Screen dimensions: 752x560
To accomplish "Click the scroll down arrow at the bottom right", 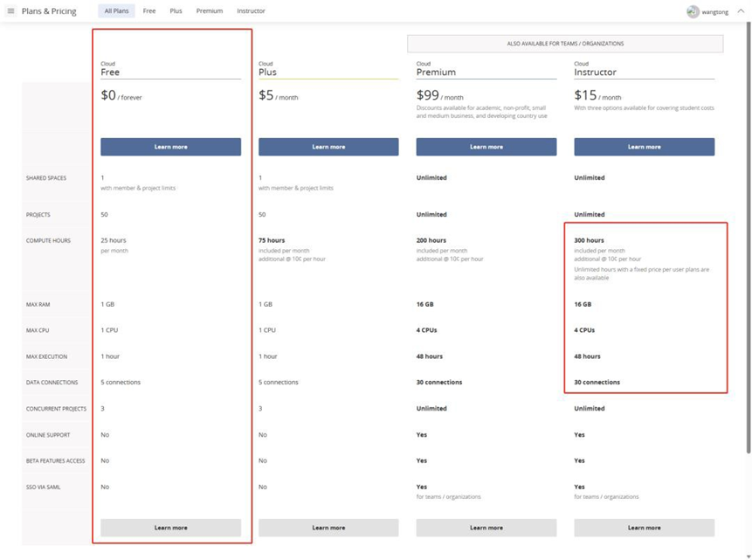I will coord(749,556).
